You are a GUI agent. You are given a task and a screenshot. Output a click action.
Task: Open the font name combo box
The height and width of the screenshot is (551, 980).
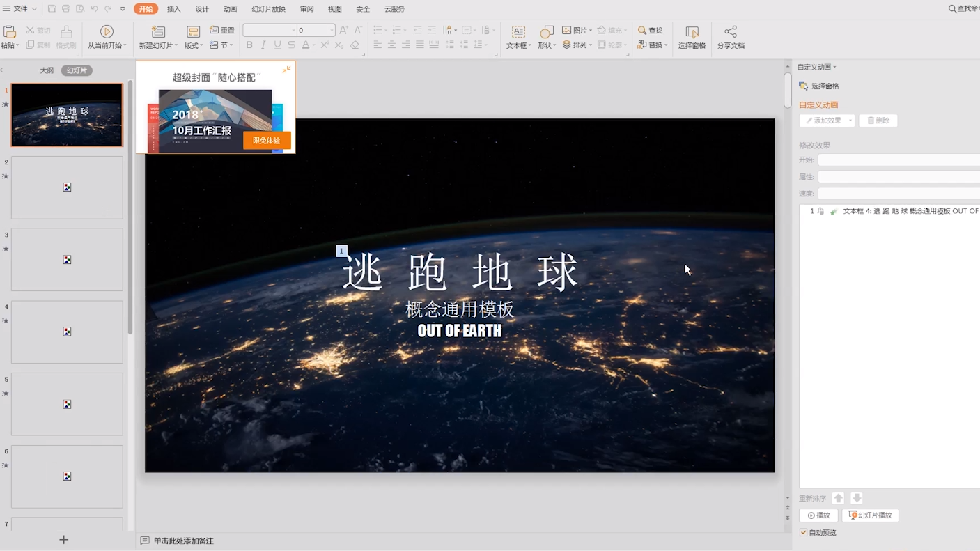270,30
